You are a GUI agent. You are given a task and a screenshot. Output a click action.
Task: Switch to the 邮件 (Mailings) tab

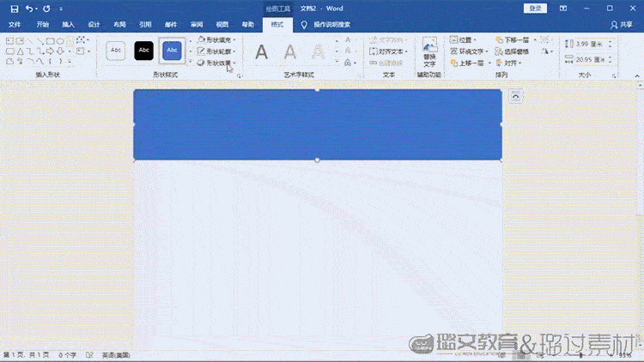click(x=171, y=25)
